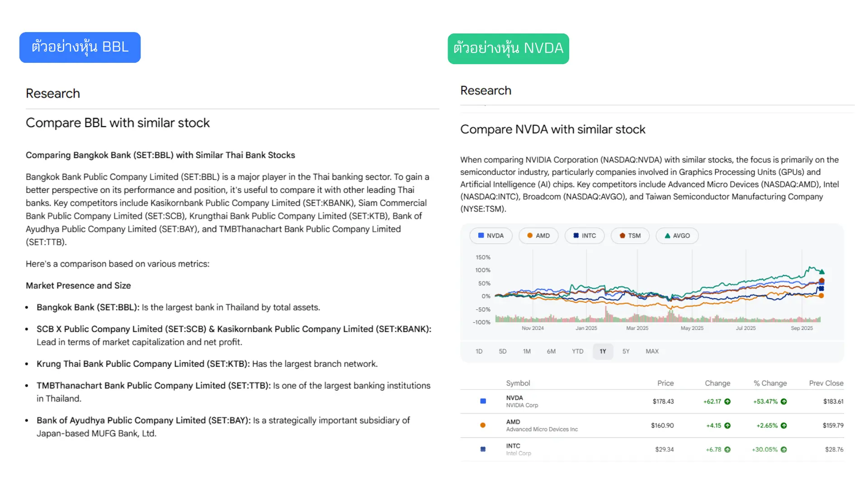Select the 1D time range tab
The height and width of the screenshot is (488, 868).
479,351
